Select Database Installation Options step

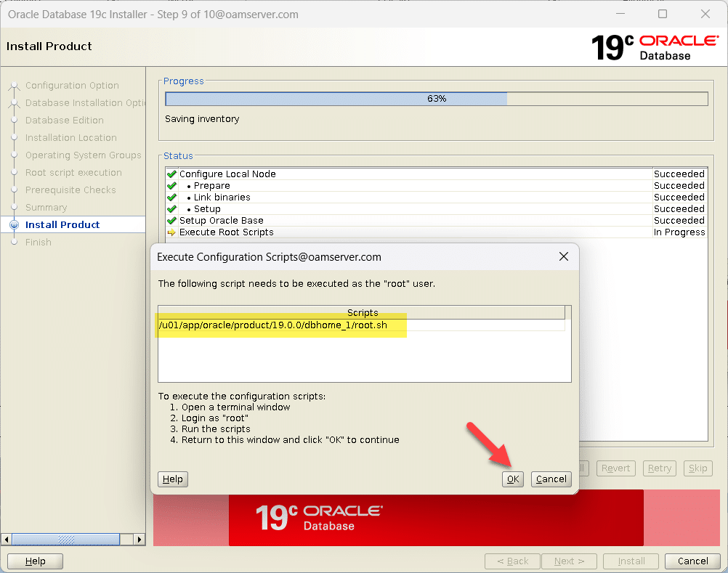[x=85, y=102]
